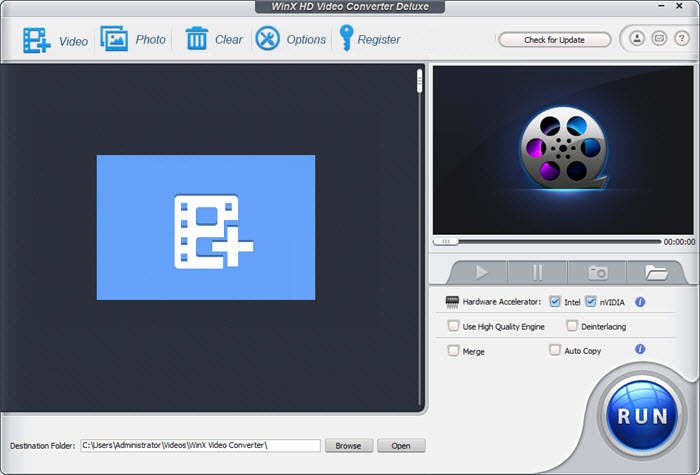The width and height of the screenshot is (700, 475).
Task: Click the 00:00:00 playback time text
Action: point(679,242)
